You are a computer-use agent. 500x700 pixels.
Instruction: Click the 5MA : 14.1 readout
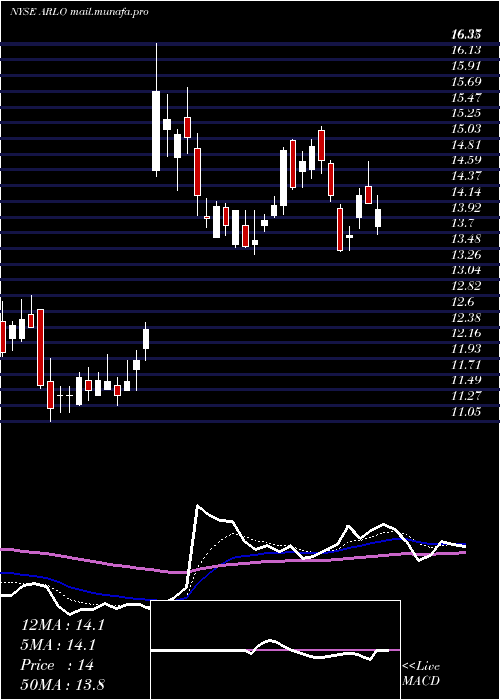[x=59, y=645]
